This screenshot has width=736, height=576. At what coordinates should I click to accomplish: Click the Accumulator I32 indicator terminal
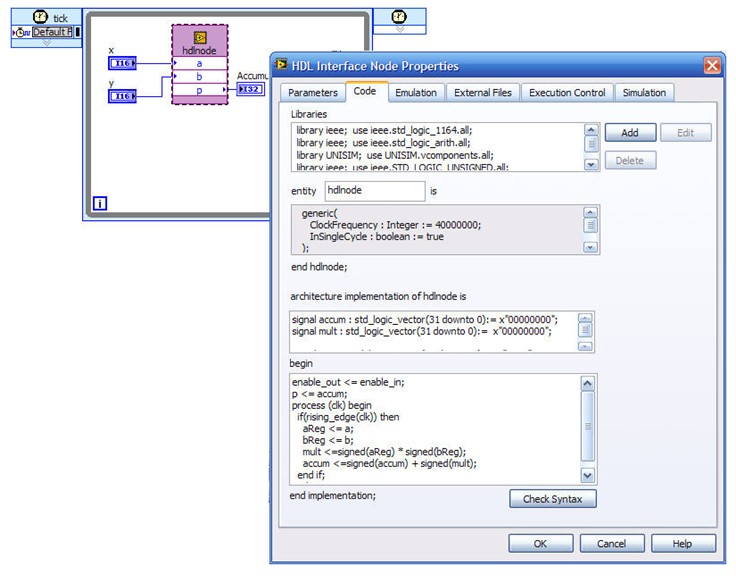[x=251, y=90]
